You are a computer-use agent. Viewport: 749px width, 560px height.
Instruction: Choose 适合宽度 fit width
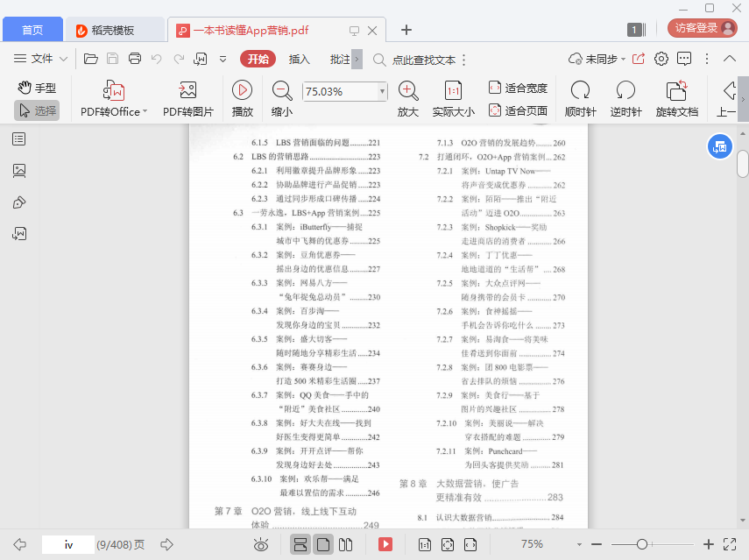pos(518,88)
